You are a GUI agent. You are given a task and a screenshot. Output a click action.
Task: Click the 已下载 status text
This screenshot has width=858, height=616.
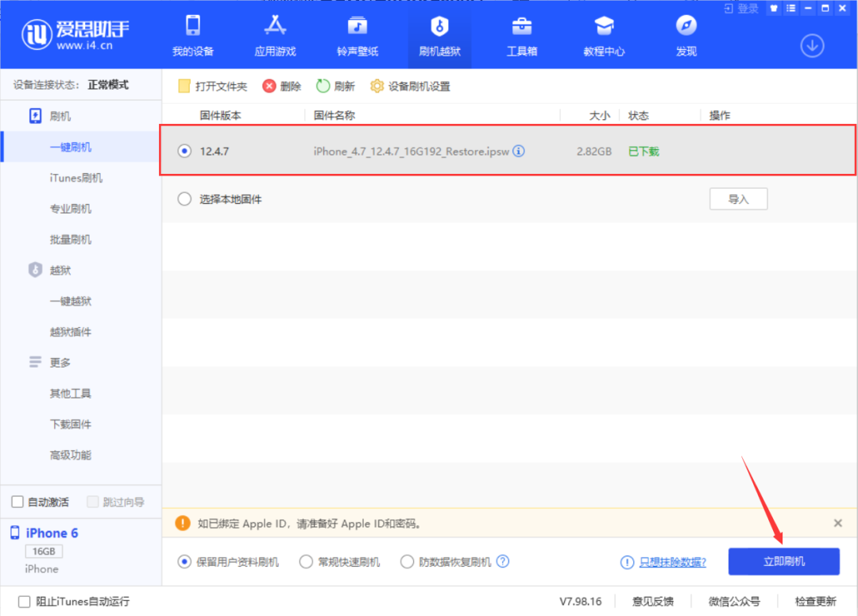click(643, 152)
